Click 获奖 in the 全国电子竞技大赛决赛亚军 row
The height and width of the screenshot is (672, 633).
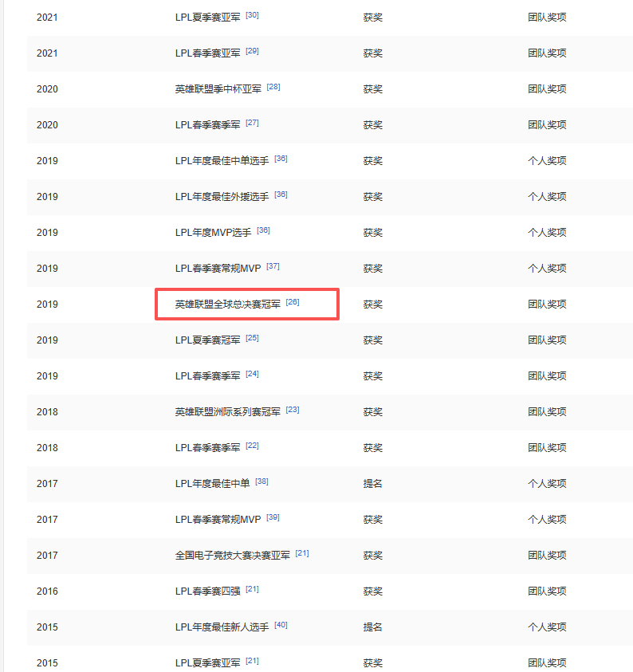372,556
